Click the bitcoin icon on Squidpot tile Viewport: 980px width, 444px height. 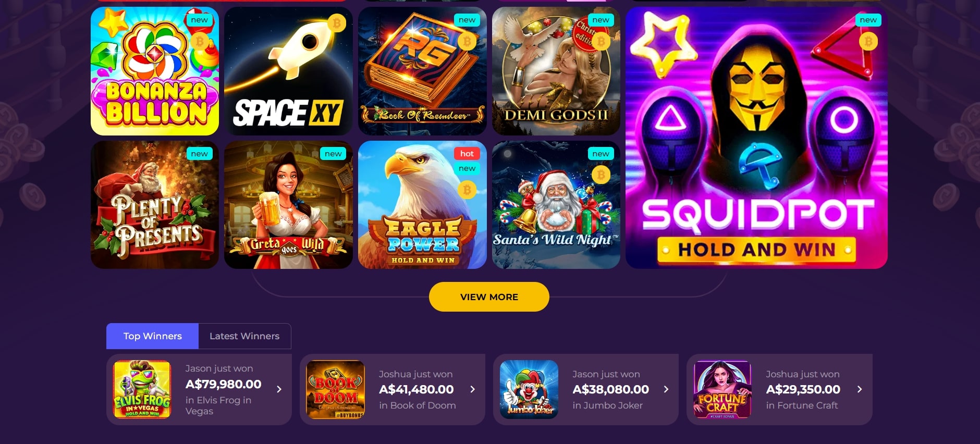pos(868,41)
